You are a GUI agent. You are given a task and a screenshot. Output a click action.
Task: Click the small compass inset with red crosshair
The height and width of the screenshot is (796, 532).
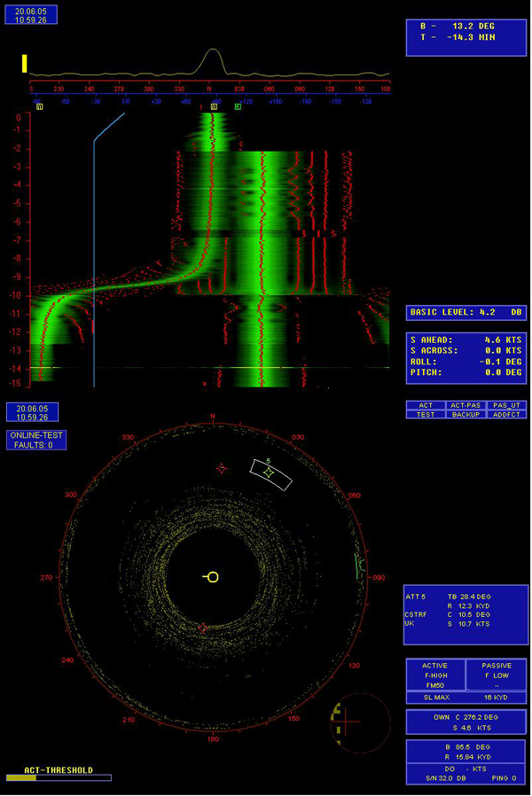pos(359,722)
